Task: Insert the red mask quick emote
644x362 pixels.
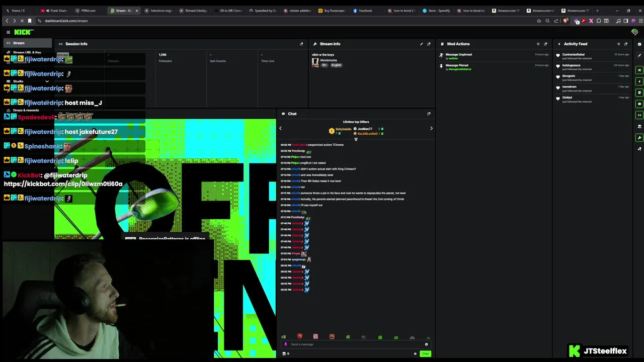Action: (300, 336)
